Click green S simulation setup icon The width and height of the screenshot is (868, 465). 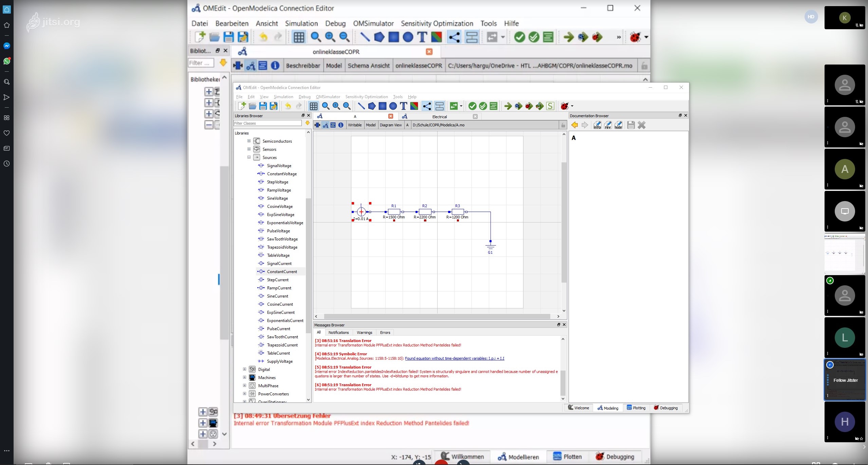pyautogui.click(x=550, y=106)
